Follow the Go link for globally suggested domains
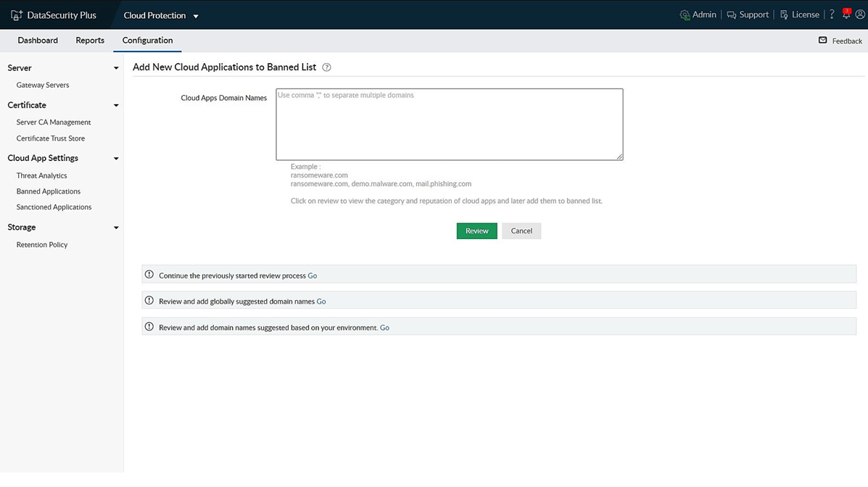 coord(321,301)
